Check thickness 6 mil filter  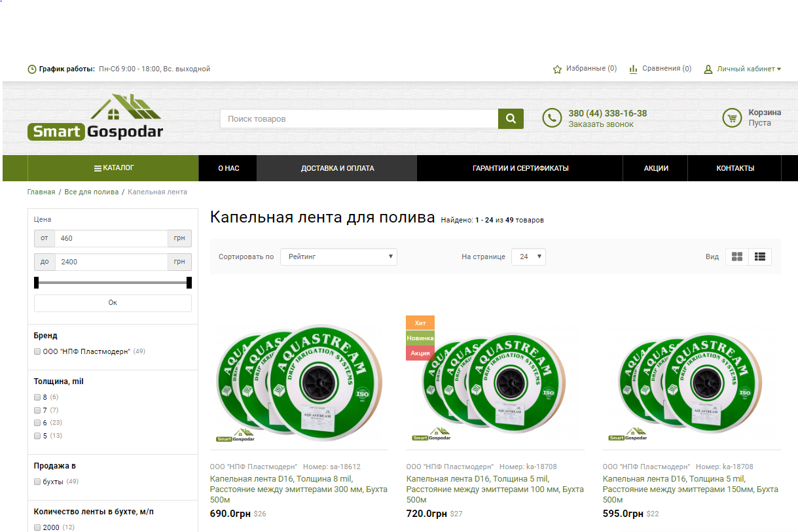(37, 423)
